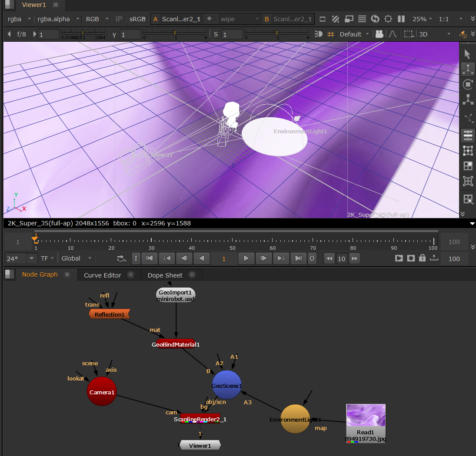Pause viewer updates with the pause icon
The width and height of the screenshot is (476, 456).
[x=401, y=19]
